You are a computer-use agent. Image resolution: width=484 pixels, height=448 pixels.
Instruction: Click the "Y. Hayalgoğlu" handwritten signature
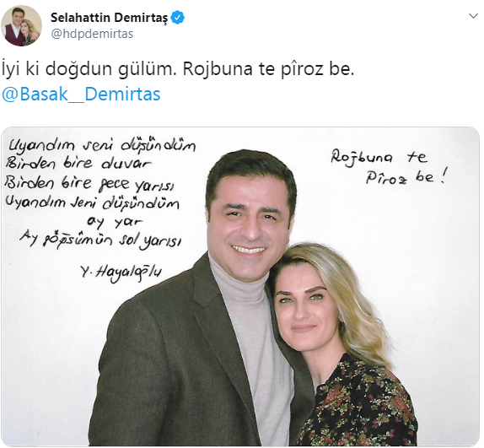pos(121,273)
